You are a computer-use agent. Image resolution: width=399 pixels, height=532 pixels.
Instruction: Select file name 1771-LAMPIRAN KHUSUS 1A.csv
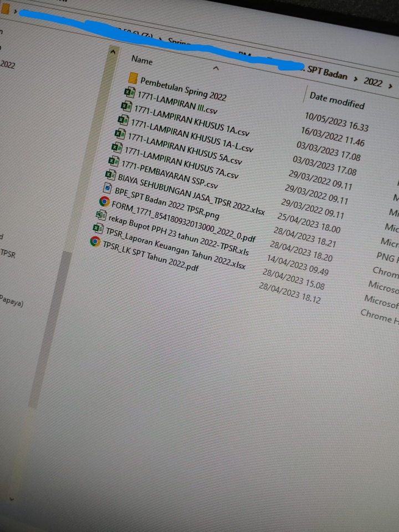(192, 120)
